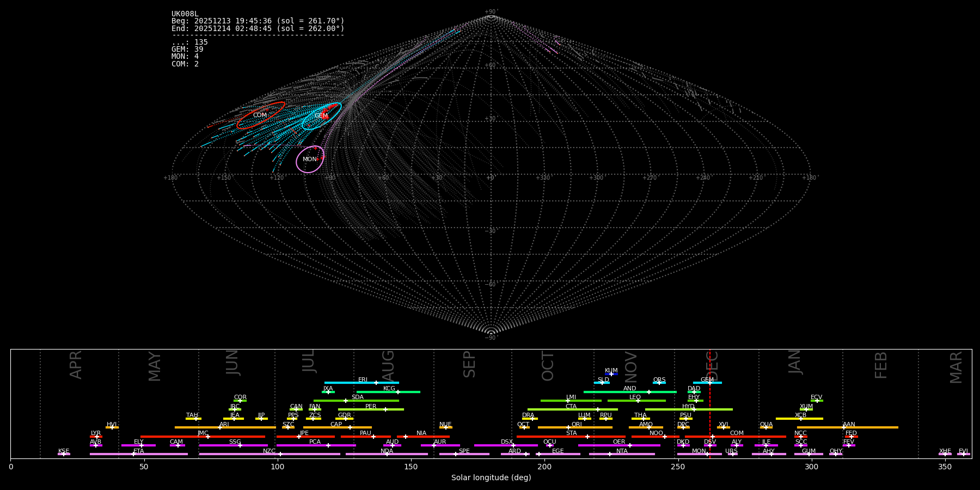Click the GUM shower label
The width and height of the screenshot is (980, 490).
808,451
